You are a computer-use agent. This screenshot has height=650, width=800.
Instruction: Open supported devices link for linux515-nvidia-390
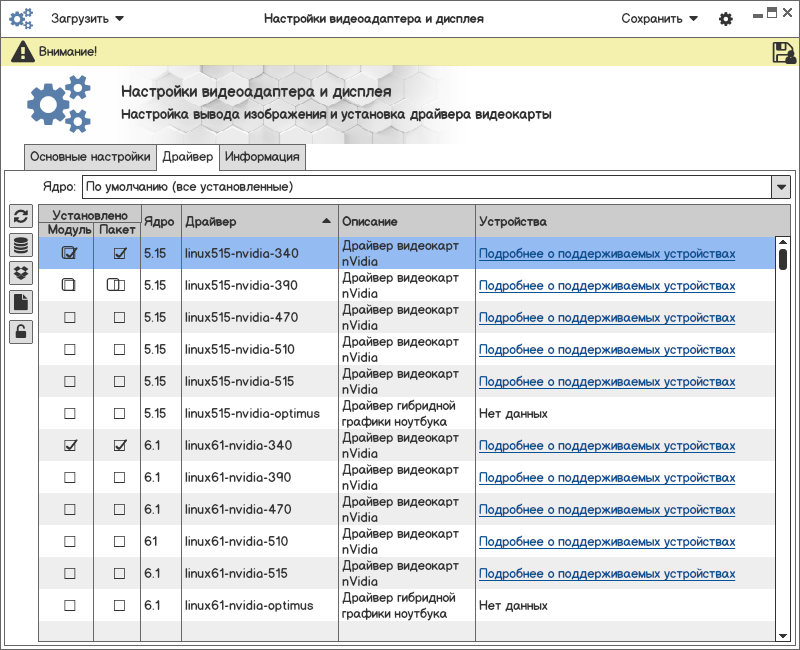point(606,286)
